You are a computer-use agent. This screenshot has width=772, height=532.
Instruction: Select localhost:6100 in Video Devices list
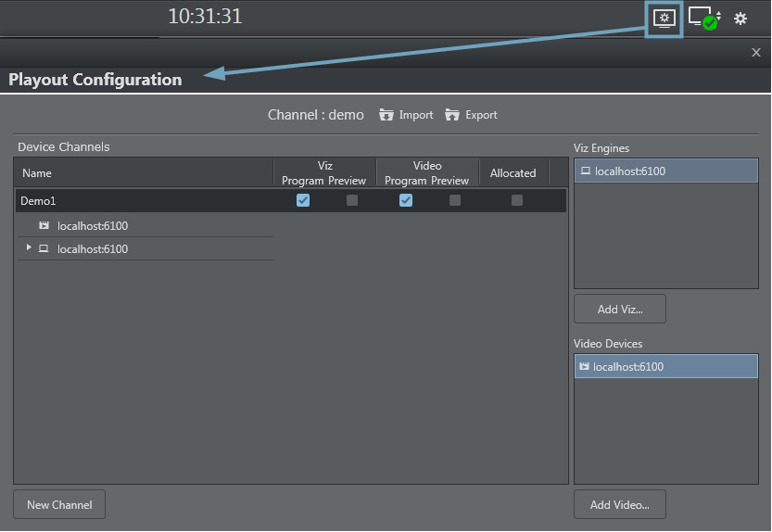(x=665, y=366)
